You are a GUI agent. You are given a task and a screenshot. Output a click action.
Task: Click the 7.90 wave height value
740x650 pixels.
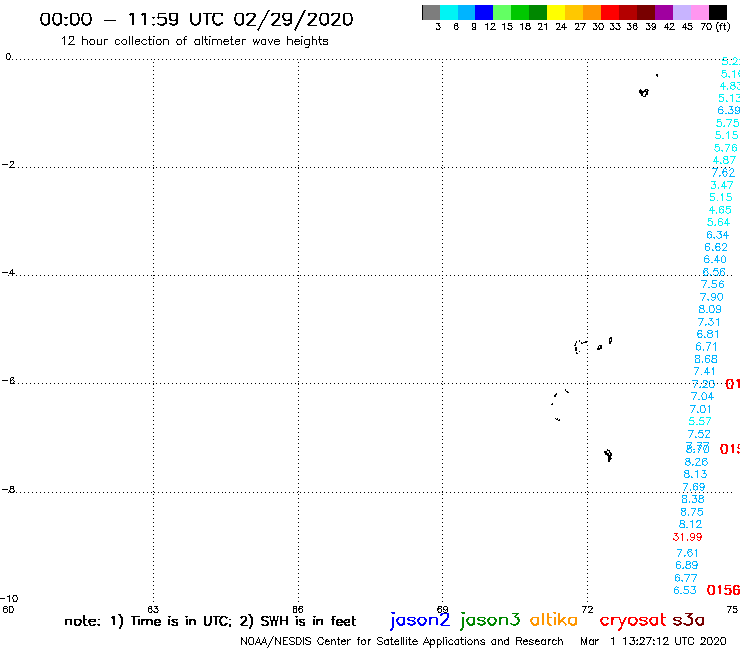click(711, 297)
